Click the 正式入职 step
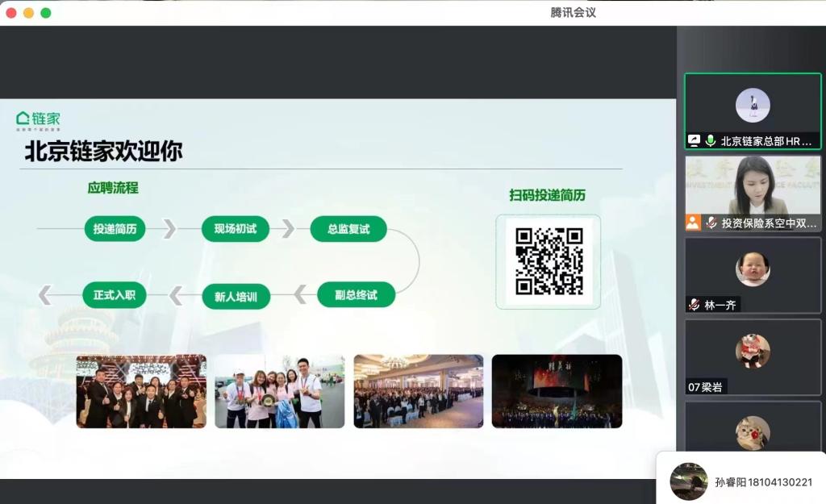 click(114, 295)
